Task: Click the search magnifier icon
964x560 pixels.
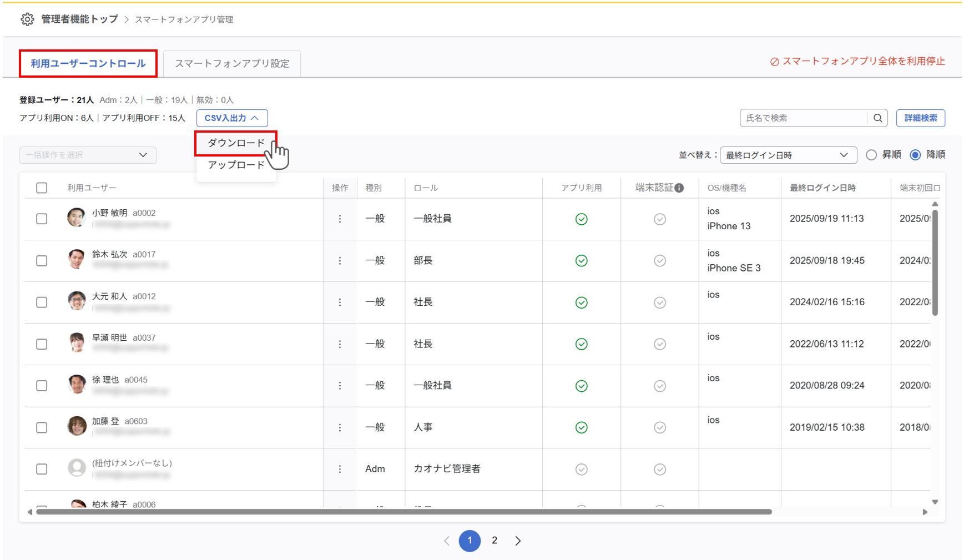Action: tap(877, 118)
